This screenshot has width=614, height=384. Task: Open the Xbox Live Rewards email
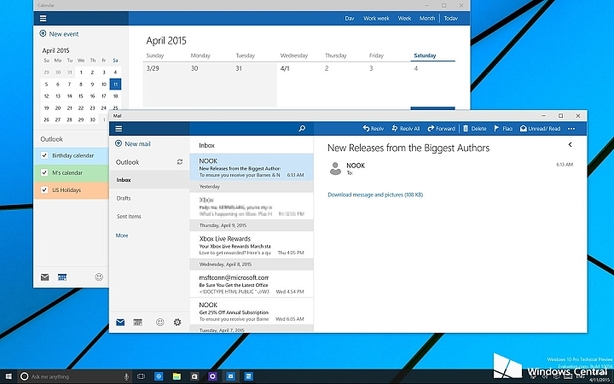pos(251,245)
